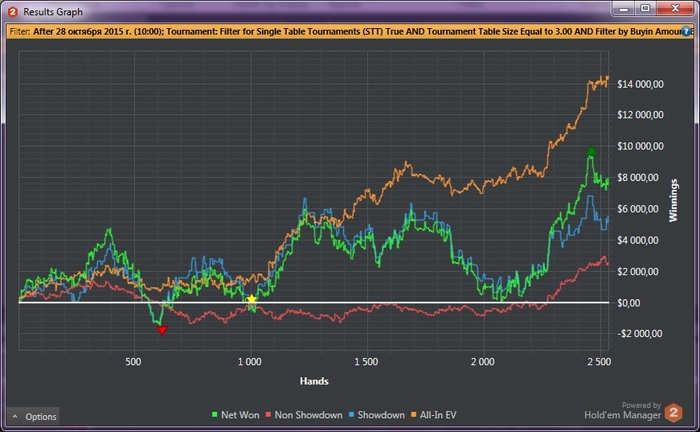Minimize the Results Graph window

(624, 8)
